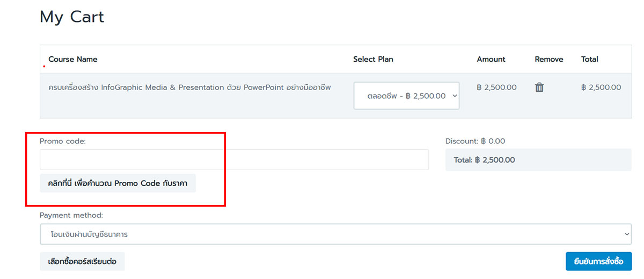The image size is (644, 279).
Task: Click the Amount column header
Action: pos(491,59)
